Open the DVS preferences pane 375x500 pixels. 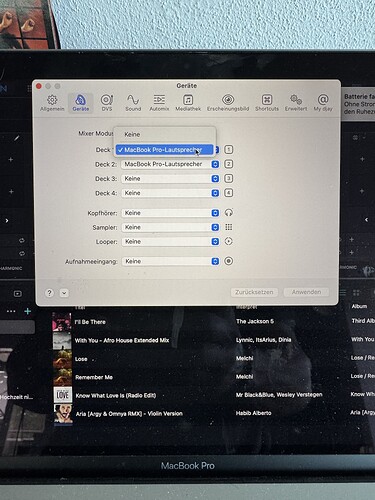click(107, 103)
